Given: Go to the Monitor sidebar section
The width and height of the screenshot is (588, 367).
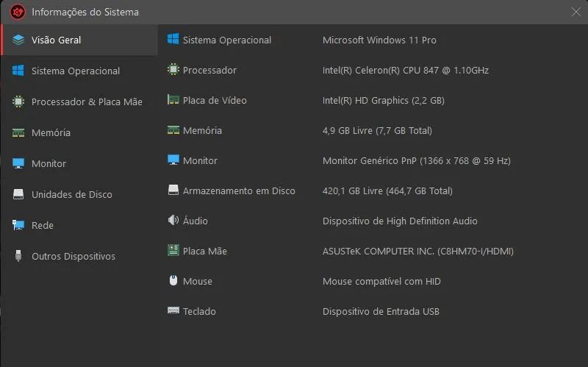Looking at the screenshot, I should coord(79,163).
